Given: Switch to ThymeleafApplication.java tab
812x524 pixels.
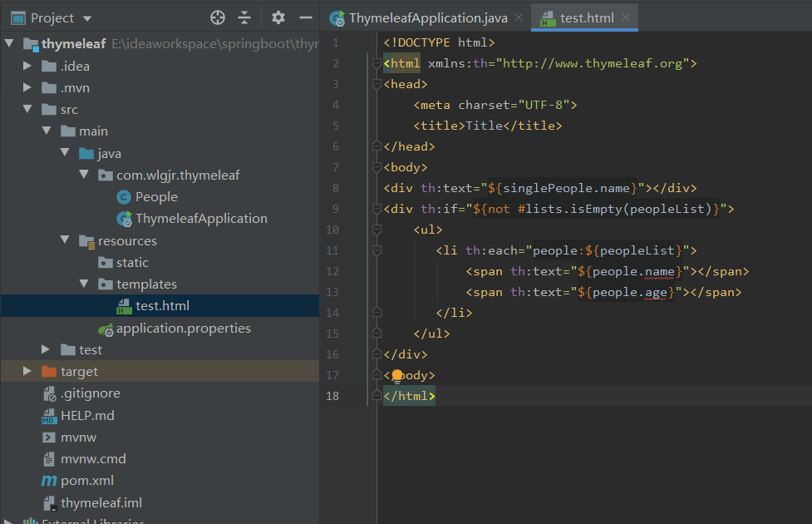Looking at the screenshot, I should 427,17.
